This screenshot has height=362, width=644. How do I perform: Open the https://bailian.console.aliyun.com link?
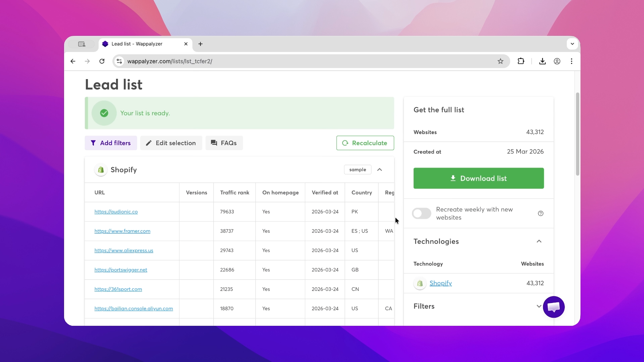(x=134, y=309)
